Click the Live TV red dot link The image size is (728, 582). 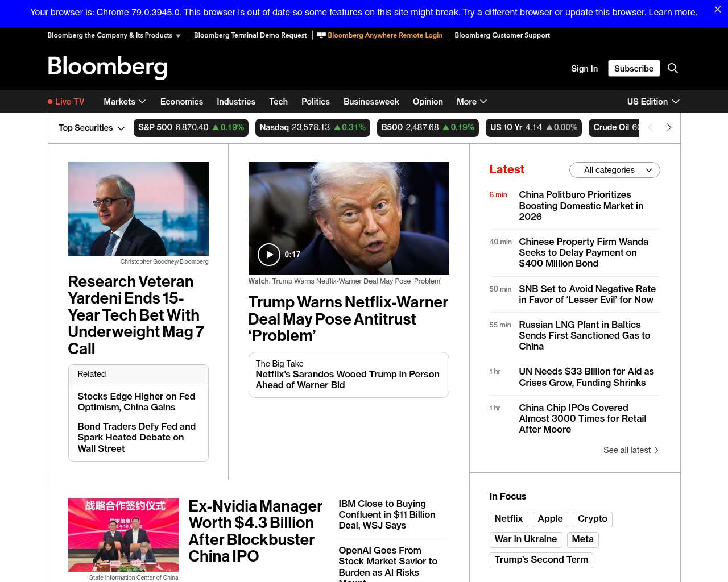[66, 102]
